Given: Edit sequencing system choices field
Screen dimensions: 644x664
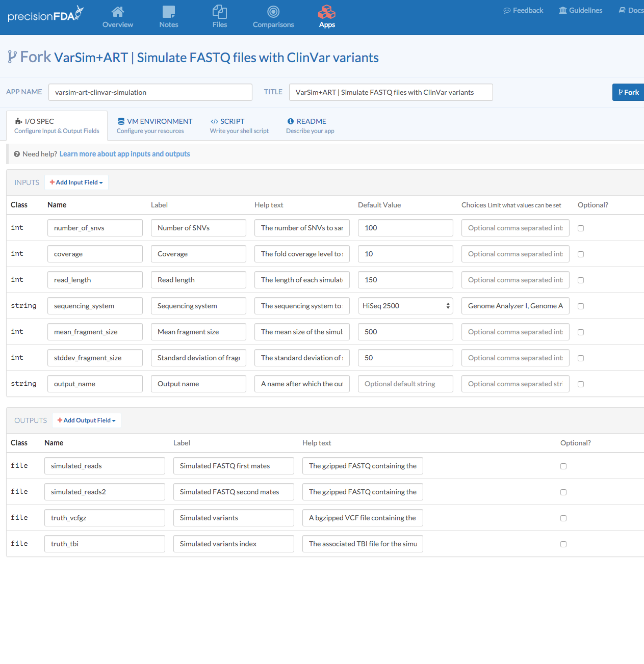Looking at the screenshot, I should tap(515, 306).
